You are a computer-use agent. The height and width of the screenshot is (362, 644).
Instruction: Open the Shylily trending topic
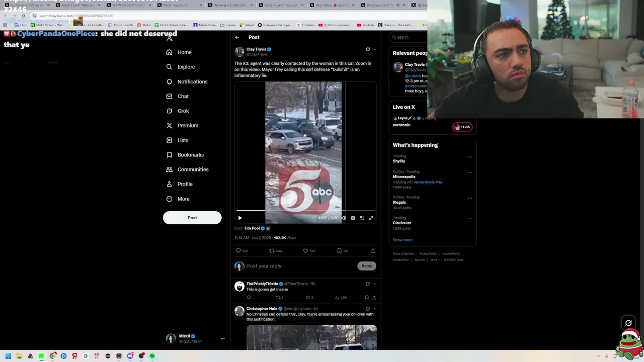coord(399,161)
